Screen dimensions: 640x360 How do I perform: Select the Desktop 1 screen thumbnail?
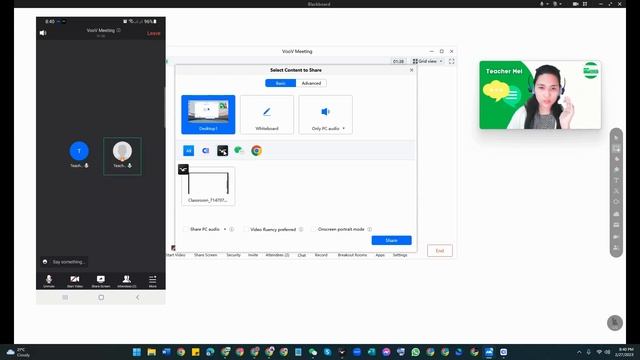[208, 114]
